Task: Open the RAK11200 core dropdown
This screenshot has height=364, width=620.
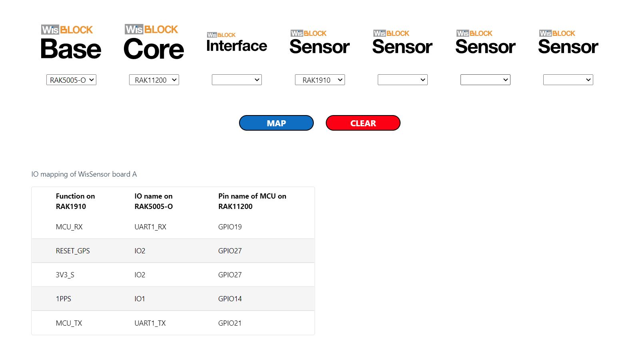Action: point(154,80)
